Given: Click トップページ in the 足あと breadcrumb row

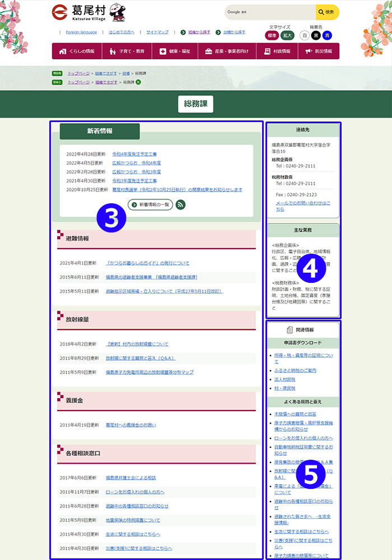Looking at the screenshot, I should pos(78,82).
